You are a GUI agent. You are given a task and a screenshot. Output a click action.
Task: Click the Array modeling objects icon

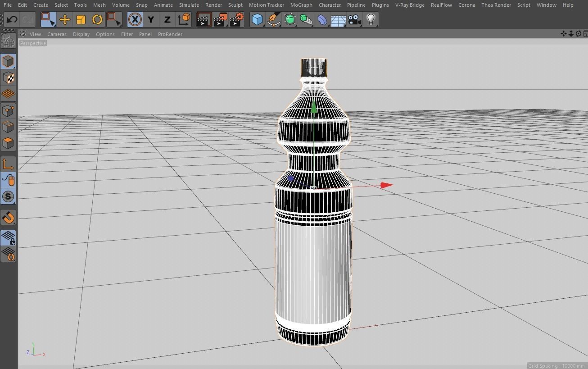point(306,19)
